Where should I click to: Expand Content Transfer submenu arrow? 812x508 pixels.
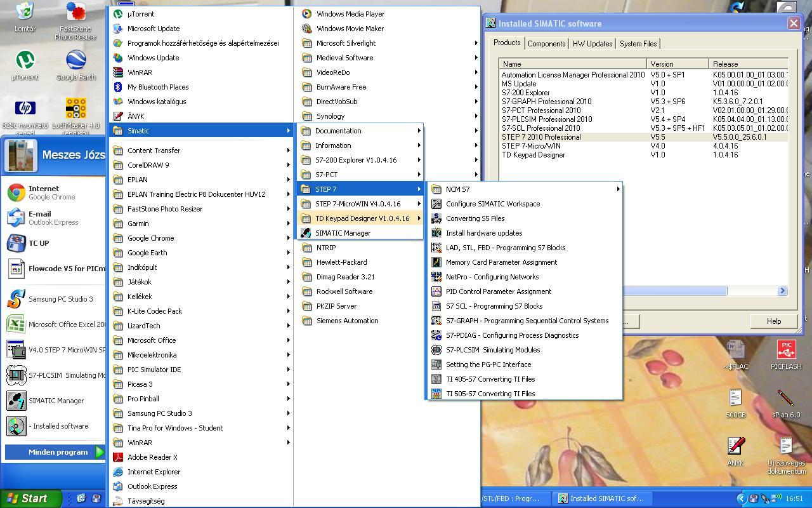coord(288,150)
